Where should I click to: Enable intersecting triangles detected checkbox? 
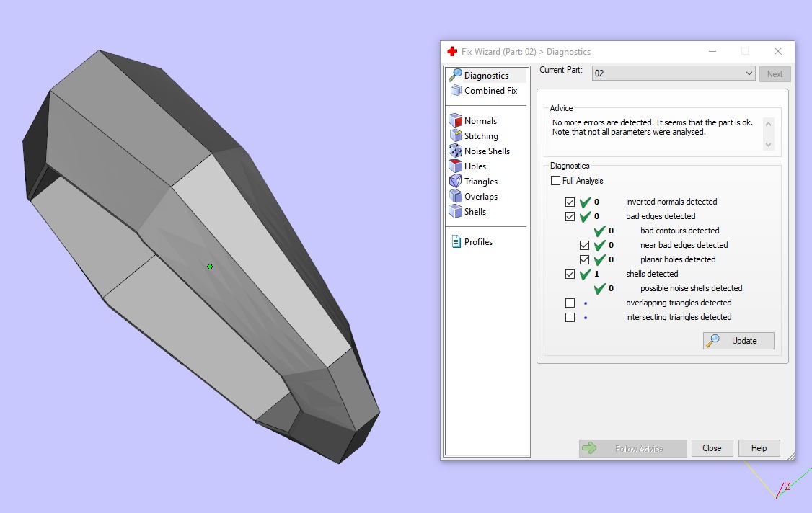coord(570,317)
